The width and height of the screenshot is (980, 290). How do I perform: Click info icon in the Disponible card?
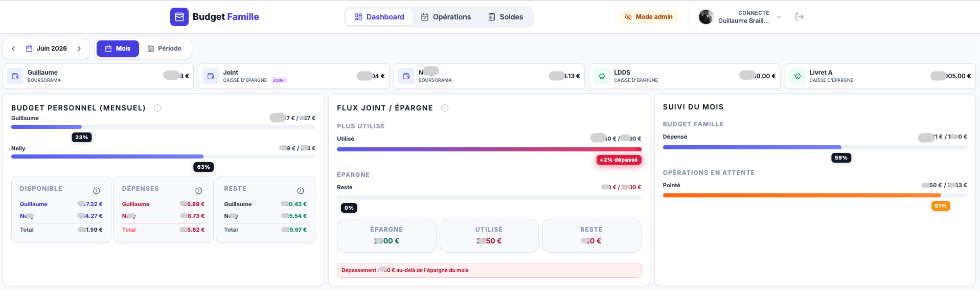(97, 191)
